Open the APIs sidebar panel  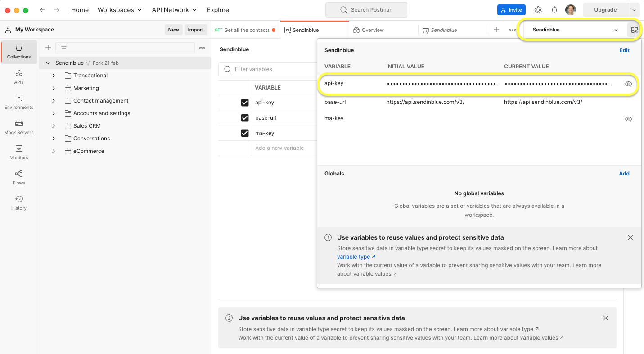pyautogui.click(x=19, y=77)
